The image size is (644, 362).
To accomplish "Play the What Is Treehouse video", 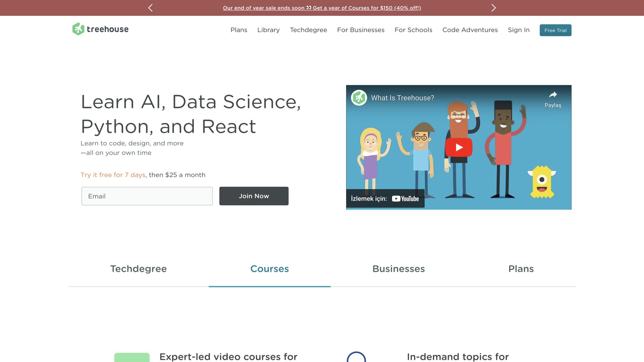I will coord(459,147).
